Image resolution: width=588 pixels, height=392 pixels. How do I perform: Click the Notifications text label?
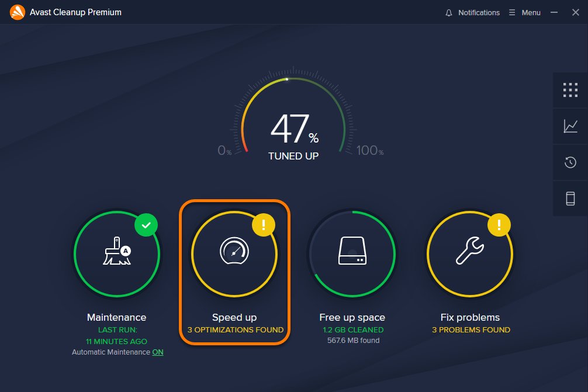pos(479,13)
